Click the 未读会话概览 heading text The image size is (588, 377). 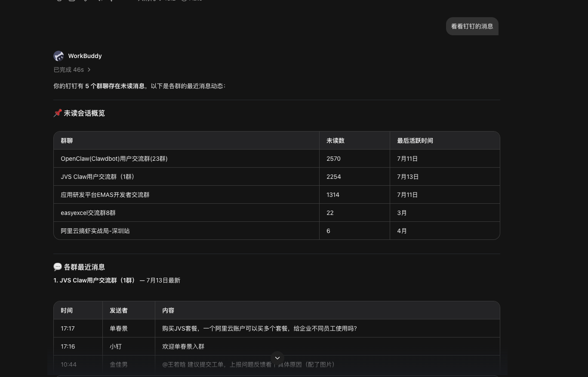coord(84,113)
